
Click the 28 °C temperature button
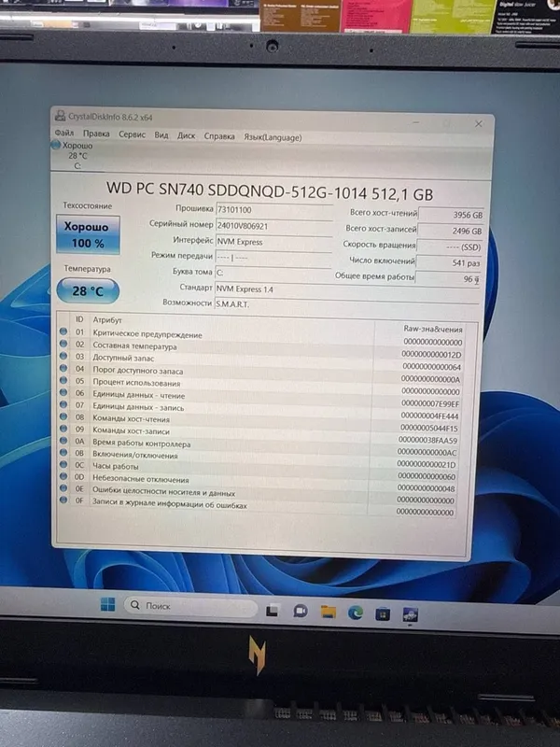88,290
